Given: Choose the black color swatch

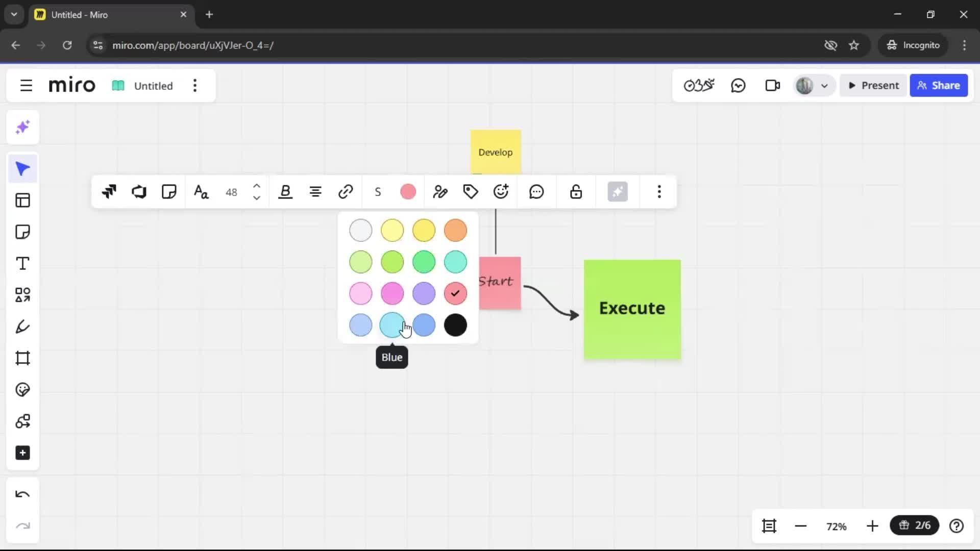Looking at the screenshot, I should [455, 325].
